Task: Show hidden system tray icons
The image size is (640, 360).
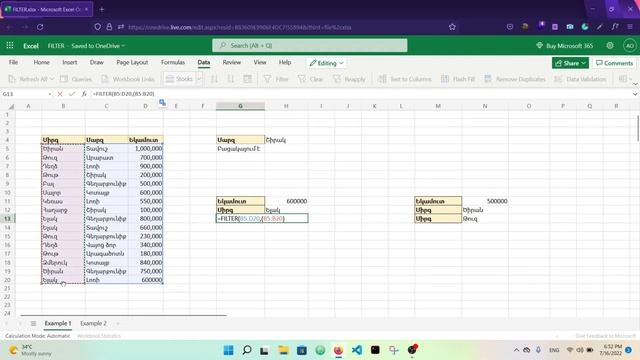Action: (516, 350)
